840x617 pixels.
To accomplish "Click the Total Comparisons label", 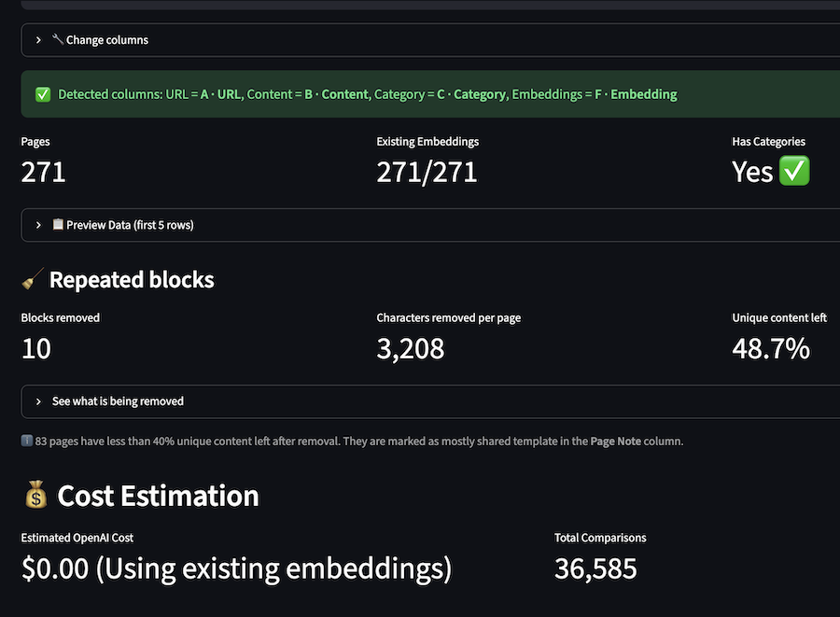I will (x=600, y=538).
